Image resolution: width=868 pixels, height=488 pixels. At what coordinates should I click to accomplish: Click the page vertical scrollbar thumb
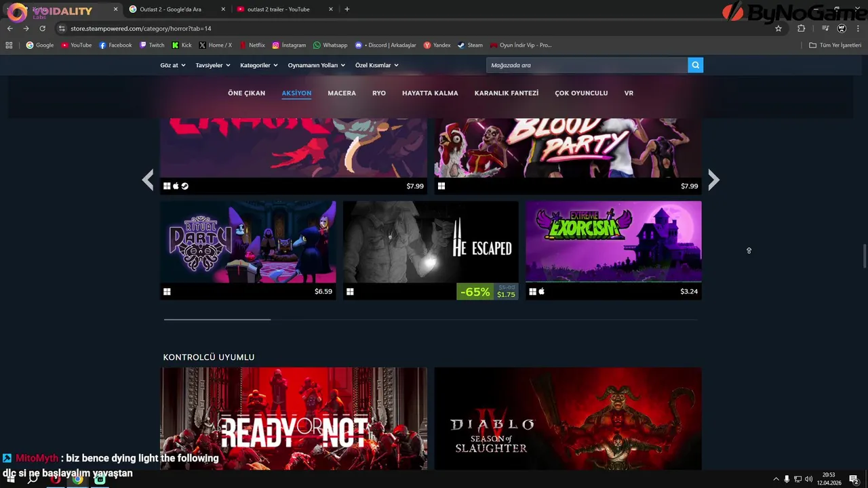[x=865, y=256]
